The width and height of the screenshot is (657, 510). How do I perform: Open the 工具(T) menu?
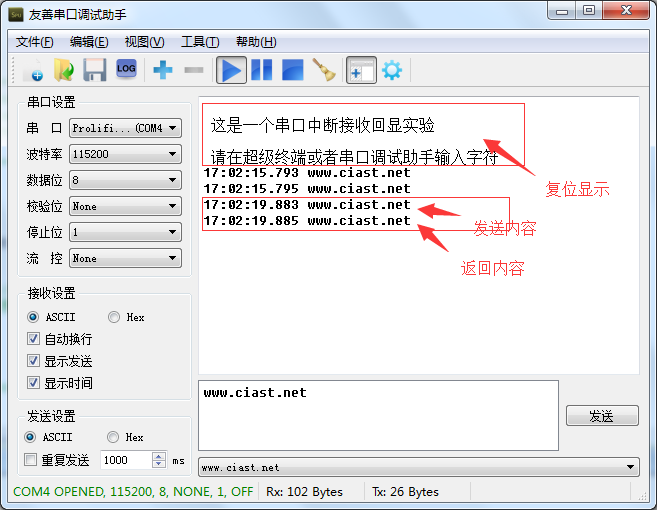[x=200, y=42]
